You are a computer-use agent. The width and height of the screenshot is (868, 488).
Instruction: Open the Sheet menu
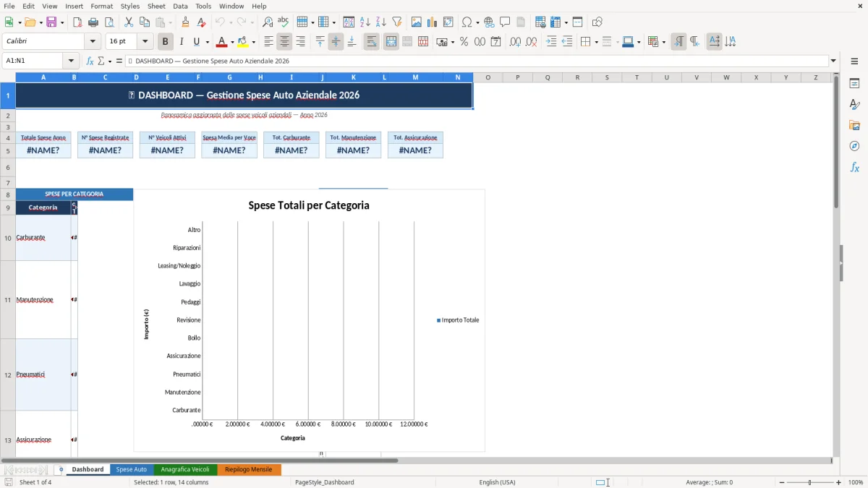click(x=156, y=6)
